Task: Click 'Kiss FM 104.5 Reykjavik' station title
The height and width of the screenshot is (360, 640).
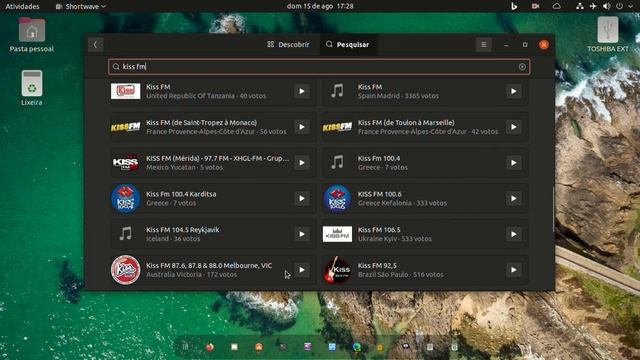Action: [x=182, y=229]
